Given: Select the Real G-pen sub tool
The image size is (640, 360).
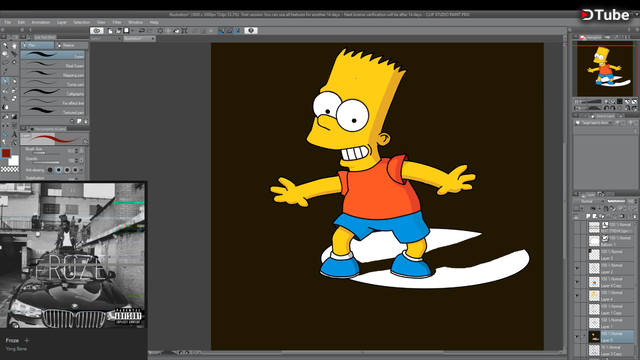Looking at the screenshot, I should [52, 65].
